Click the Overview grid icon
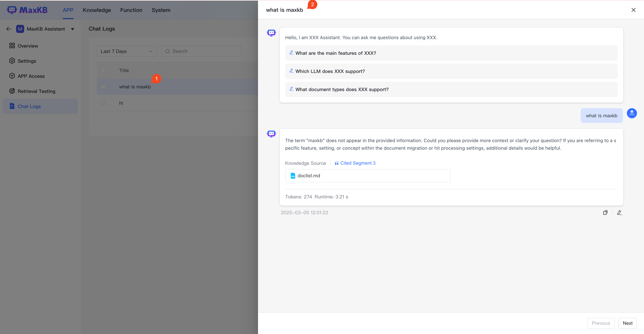Screen dimensions: 644x334 [12, 46]
